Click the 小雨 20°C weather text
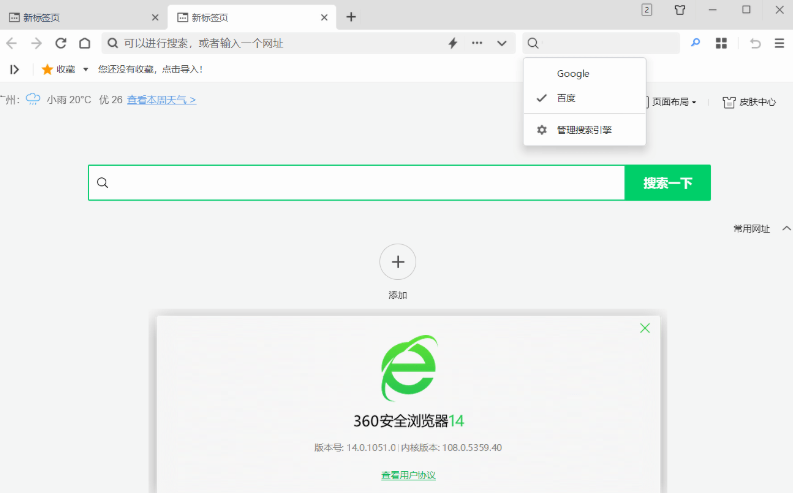This screenshot has height=493, width=793. [69, 100]
